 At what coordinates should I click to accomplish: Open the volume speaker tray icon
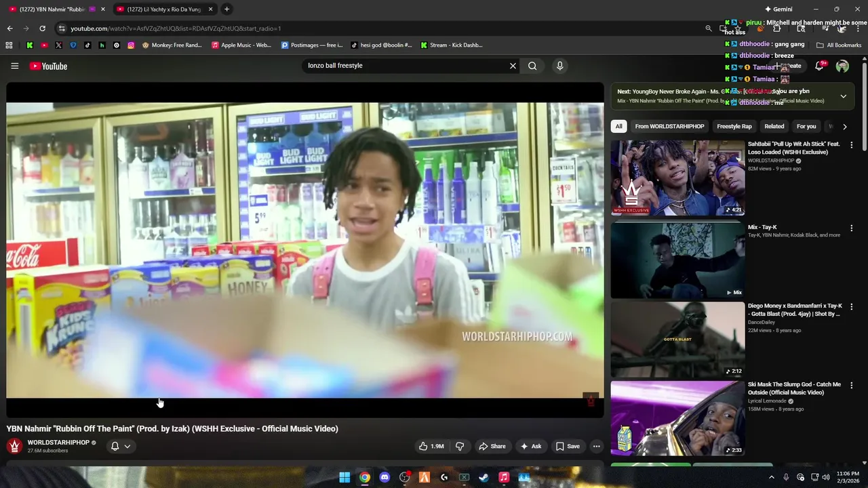(826, 477)
